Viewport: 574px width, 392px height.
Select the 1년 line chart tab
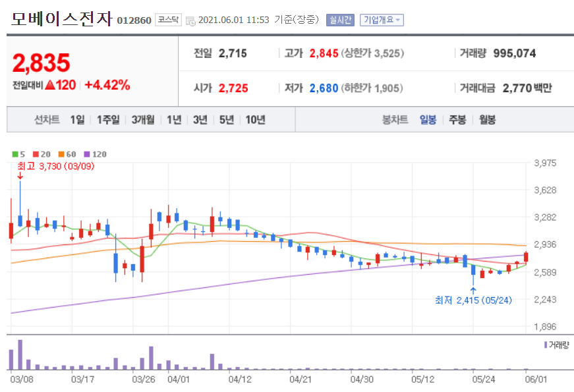pos(174,120)
